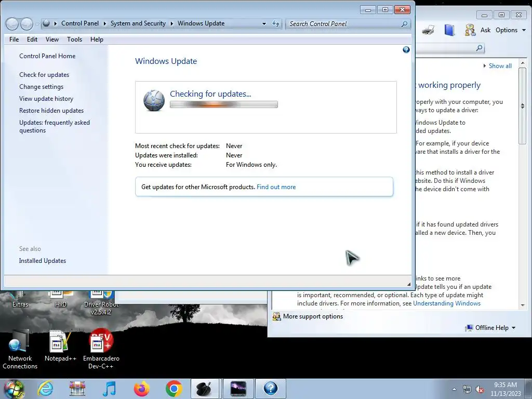Screen dimensions: 532x399
Task: Open the View menu
Action: pos(52,39)
